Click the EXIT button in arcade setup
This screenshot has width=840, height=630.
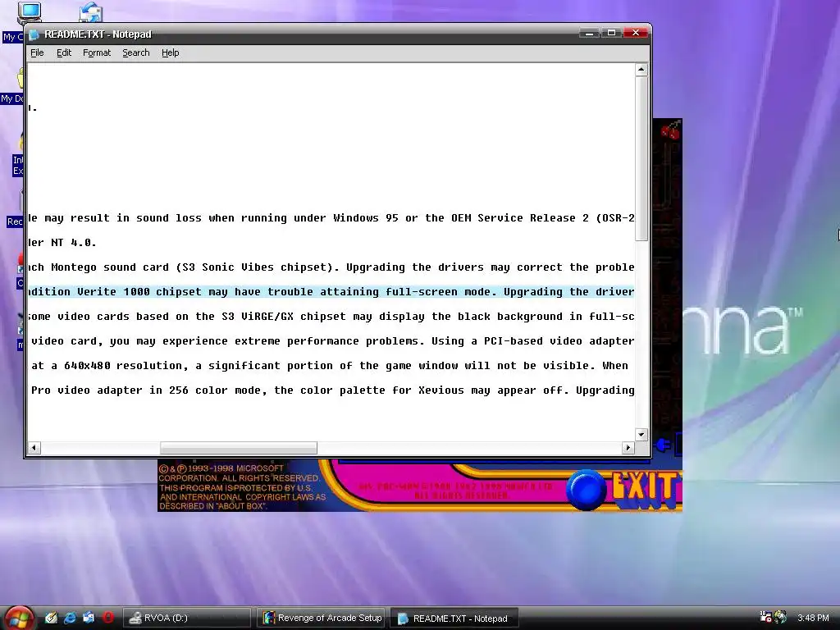coord(646,489)
